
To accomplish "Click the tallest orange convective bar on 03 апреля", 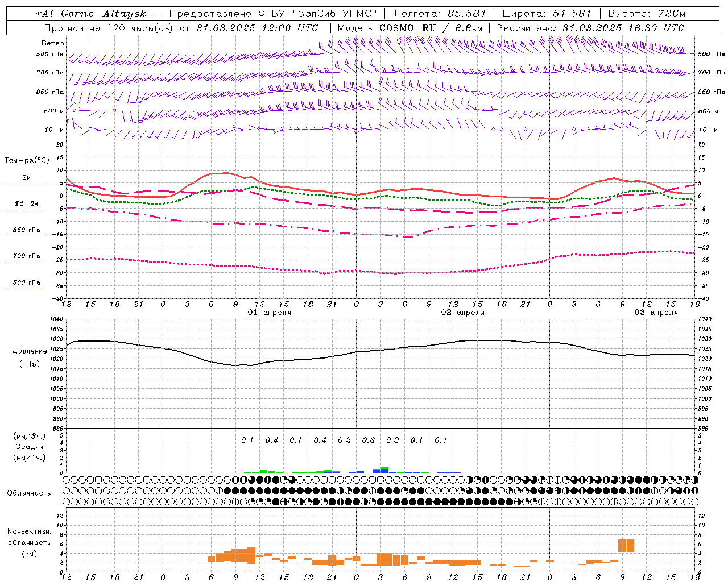I will click(x=626, y=545).
